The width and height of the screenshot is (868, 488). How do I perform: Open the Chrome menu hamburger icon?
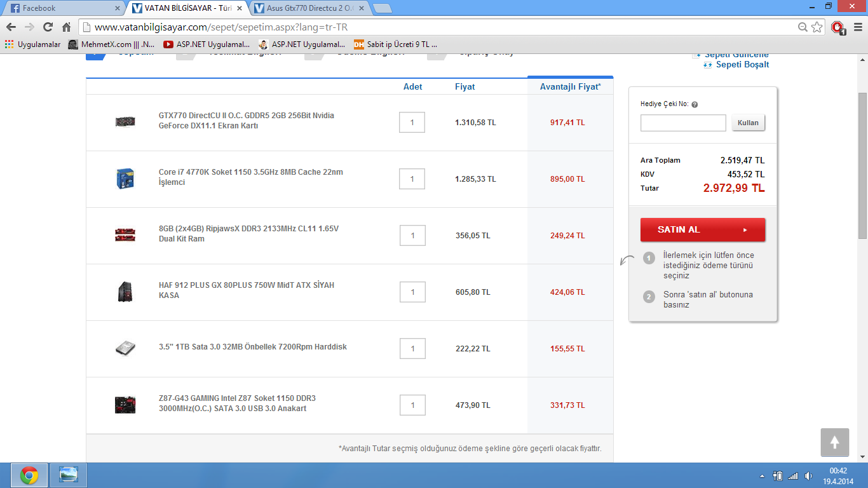tap(857, 27)
